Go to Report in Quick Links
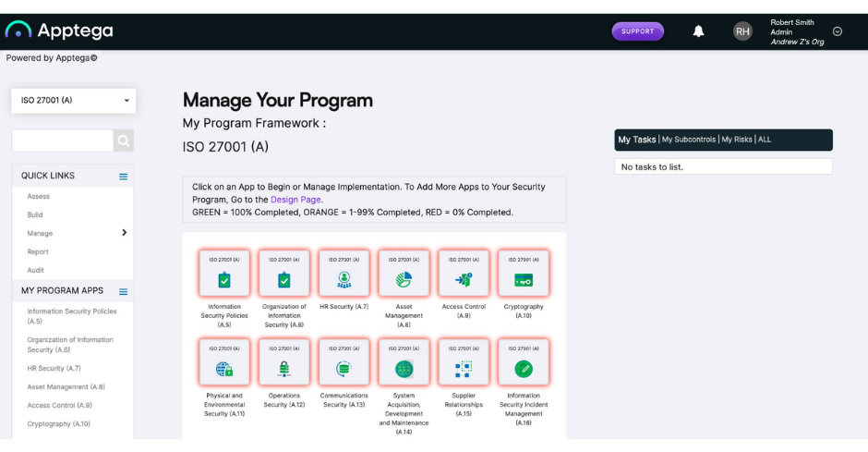 tap(38, 251)
